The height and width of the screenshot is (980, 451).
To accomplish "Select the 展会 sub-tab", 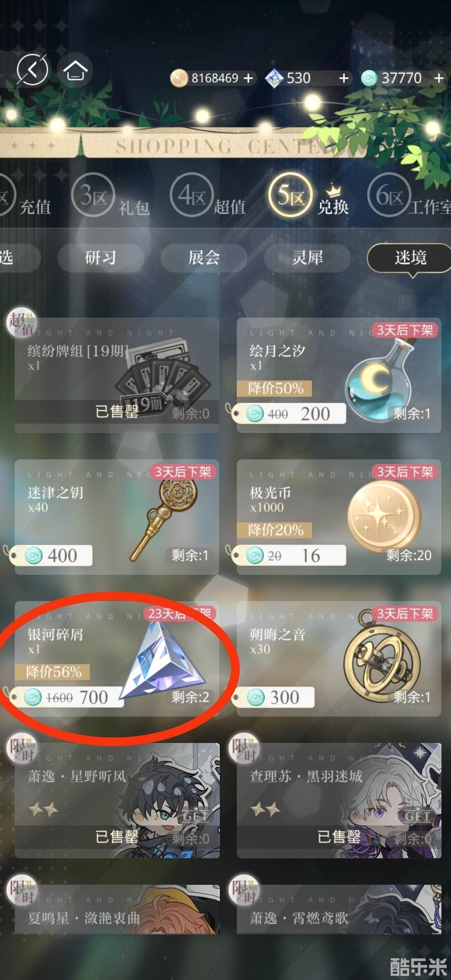I will click(204, 258).
